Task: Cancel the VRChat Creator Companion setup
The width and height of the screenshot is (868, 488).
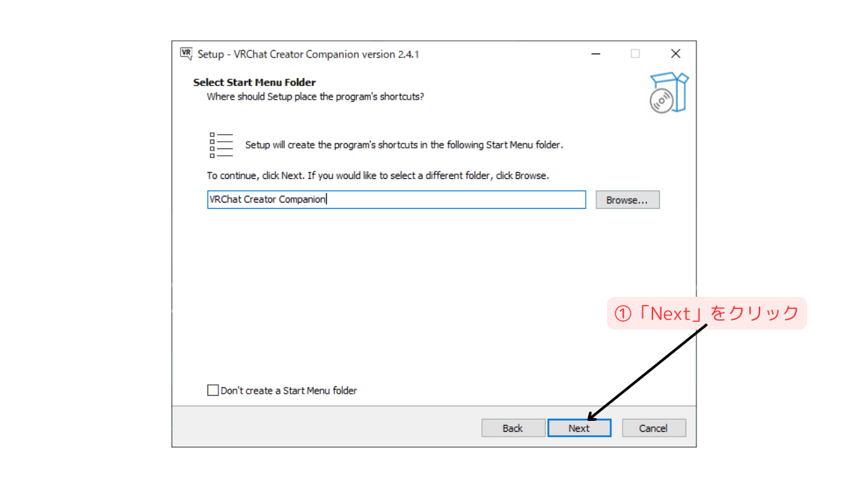Action: [x=654, y=428]
